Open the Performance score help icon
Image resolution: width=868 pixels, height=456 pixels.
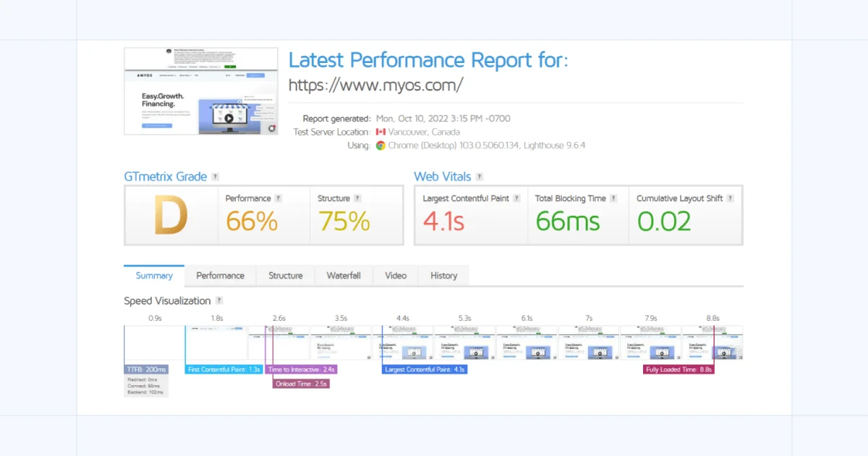278,198
